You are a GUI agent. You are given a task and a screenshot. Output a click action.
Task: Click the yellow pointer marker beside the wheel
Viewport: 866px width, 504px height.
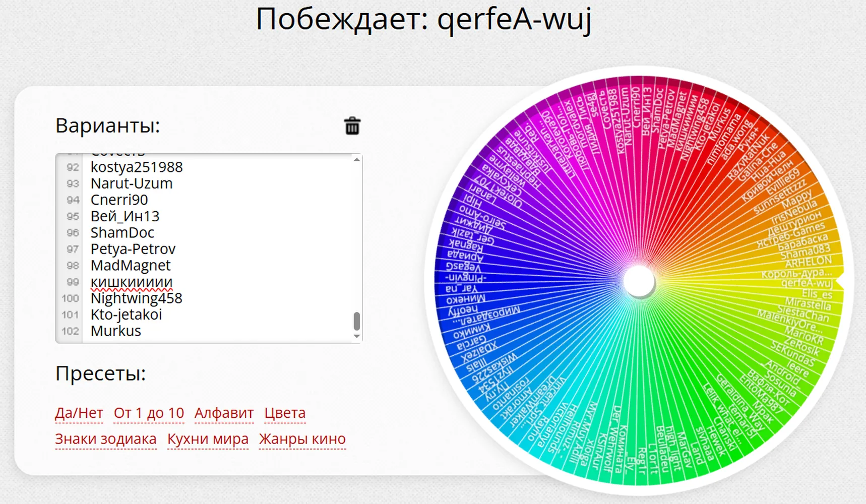pyautogui.click(x=839, y=281)
